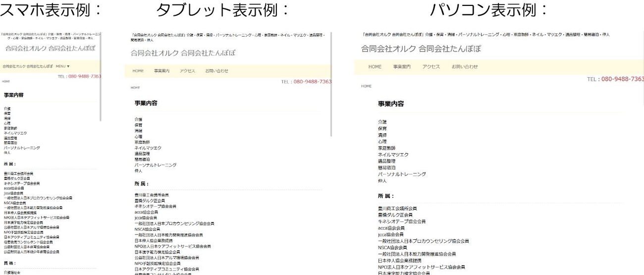Click 所属 heading in tablet preview
The width and height of the screenshot is (644, 275).
(x=141, y=183)
